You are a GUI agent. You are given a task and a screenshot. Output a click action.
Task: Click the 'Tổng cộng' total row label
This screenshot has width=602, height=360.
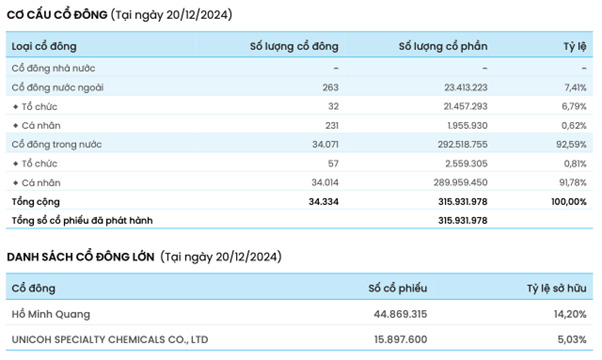36,202
